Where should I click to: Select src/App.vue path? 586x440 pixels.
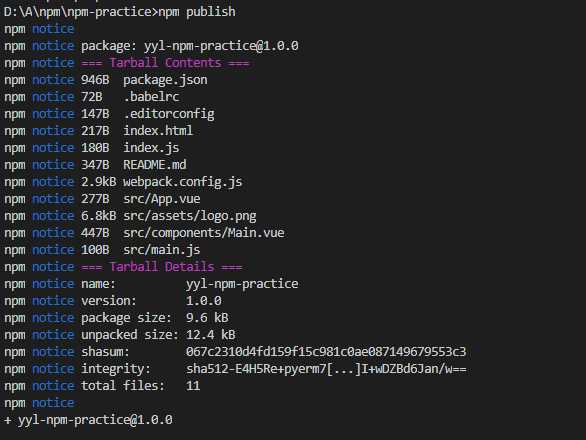point(162,199)
